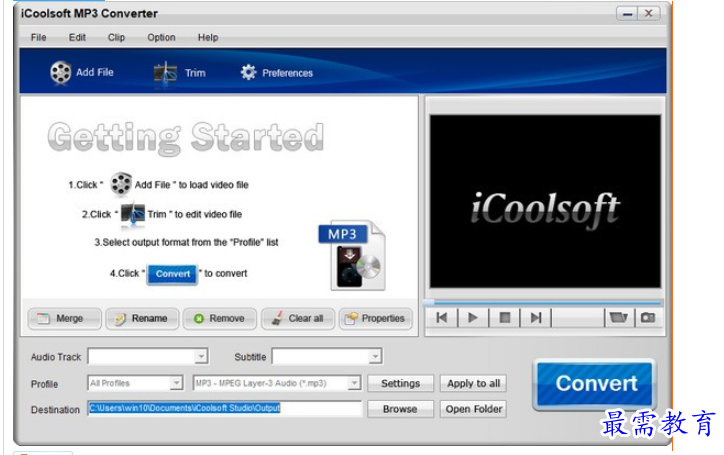Click Add File reel icon in step 1
This screenshot has height=455, width=724.
pyautogui.click(x=121, y=184)
